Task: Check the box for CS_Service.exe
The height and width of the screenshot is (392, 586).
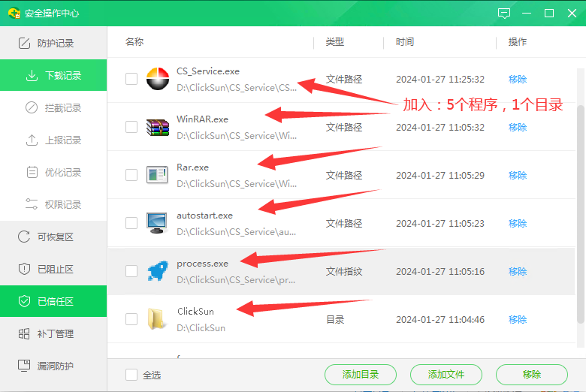Action: click(x=131, y=79)
